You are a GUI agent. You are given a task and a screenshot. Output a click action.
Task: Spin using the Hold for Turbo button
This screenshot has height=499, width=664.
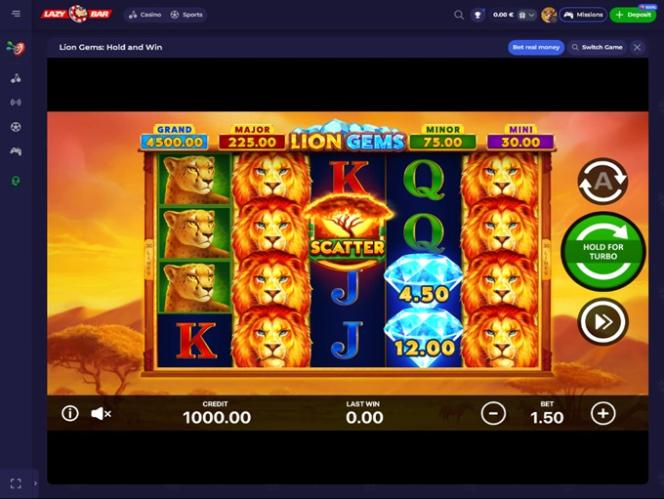point(603,252)
